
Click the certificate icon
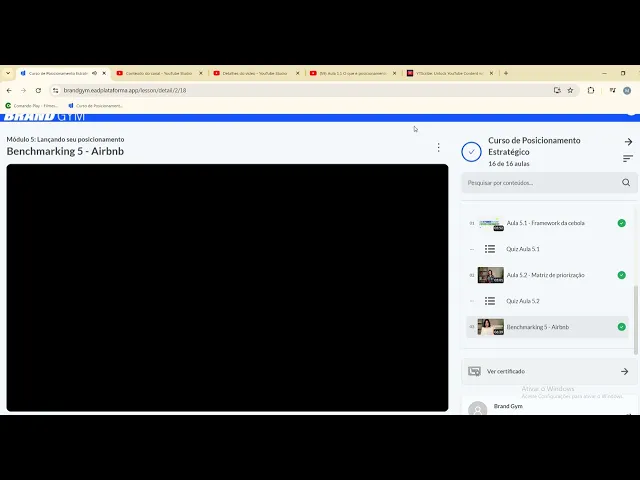point(474,371)
